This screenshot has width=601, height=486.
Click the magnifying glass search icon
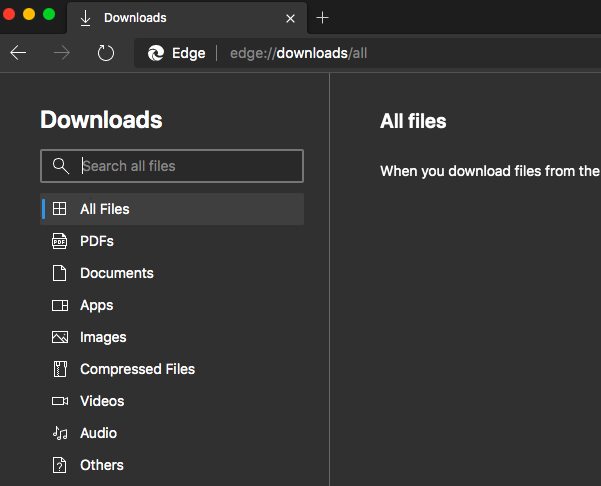pos(61,166)
